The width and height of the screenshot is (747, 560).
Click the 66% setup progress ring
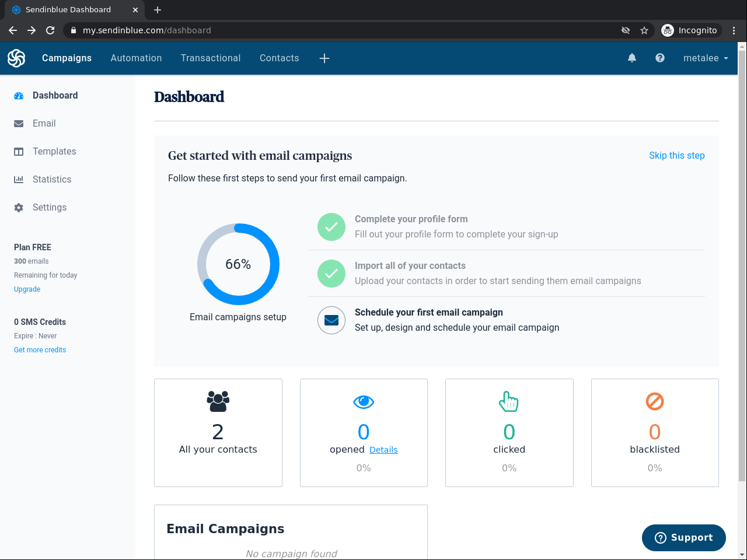(238, 264)
